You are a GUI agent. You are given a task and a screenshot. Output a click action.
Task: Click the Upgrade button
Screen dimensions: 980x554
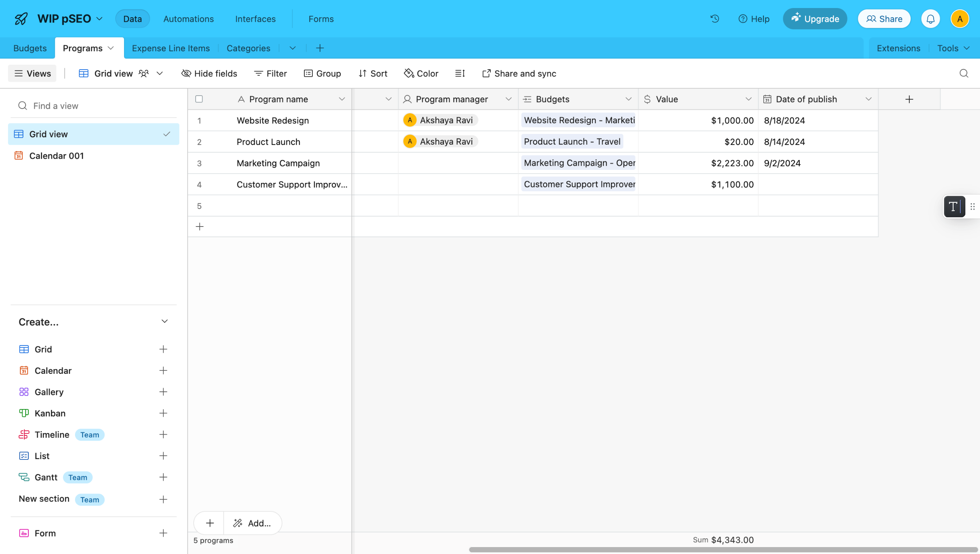coord(815,19)
